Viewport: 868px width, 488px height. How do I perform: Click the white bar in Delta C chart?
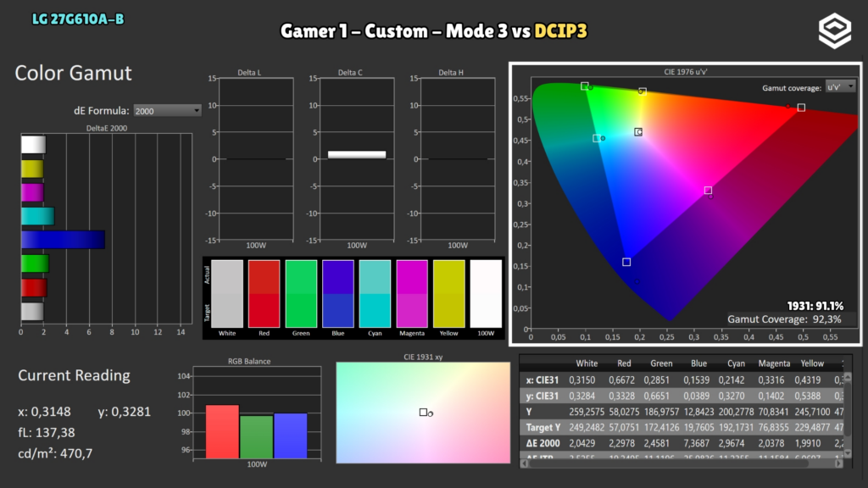(357, 155)
